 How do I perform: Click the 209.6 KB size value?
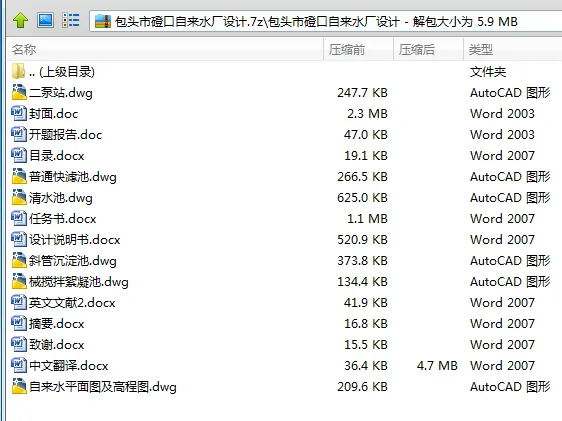point(362,387)
